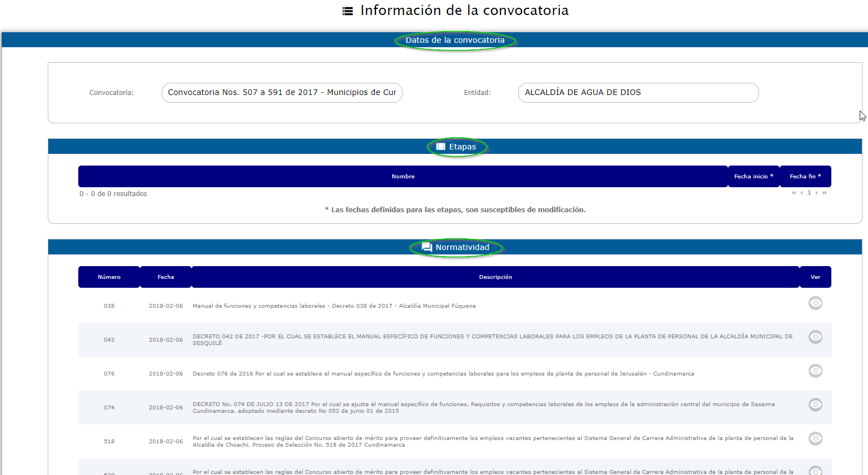Image resolution: width=868 pixels, height=475 pixels.
Task: Click the Entidad input field
Action: [x=638, y=93]
